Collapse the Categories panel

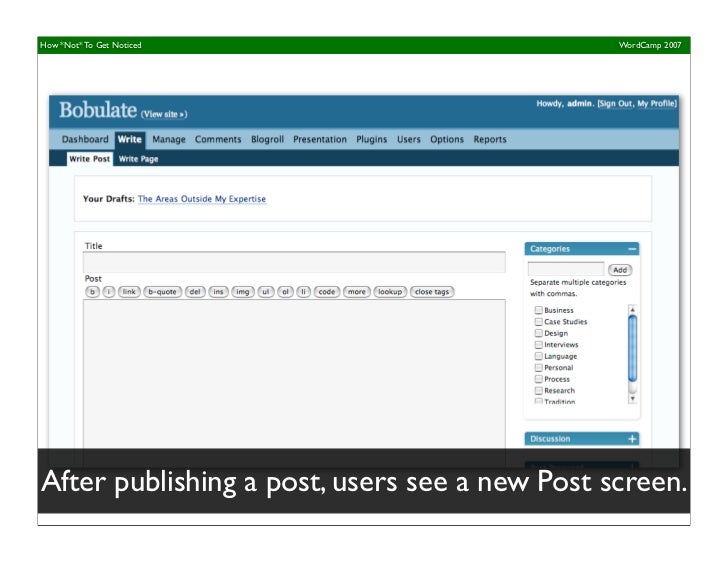(631, 249)
